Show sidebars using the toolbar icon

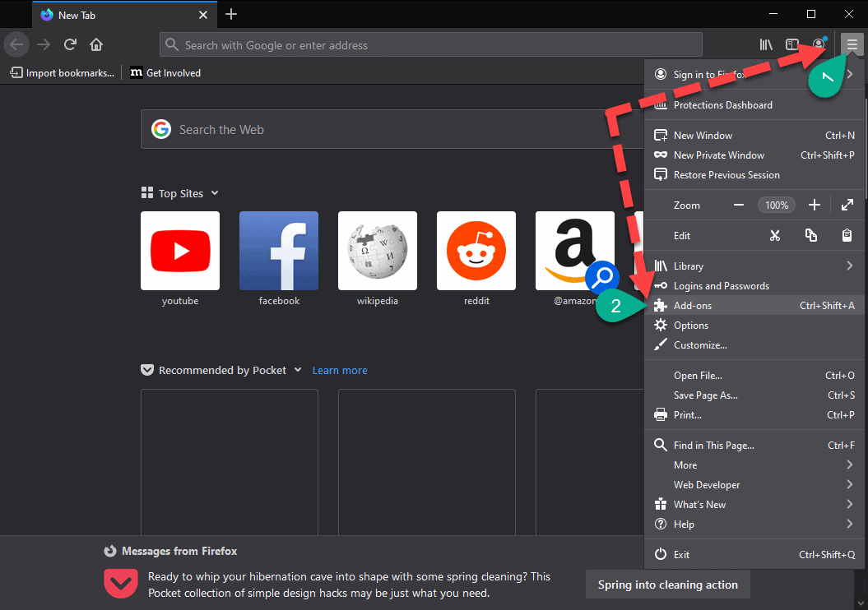click(792, 44)
